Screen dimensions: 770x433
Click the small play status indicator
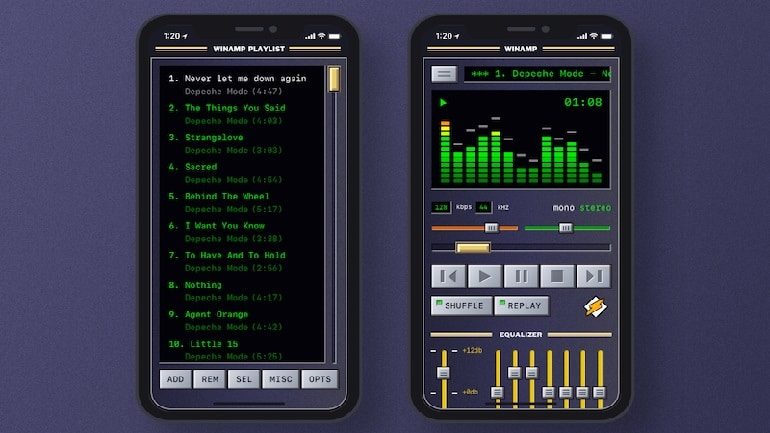tap(443, 103)
